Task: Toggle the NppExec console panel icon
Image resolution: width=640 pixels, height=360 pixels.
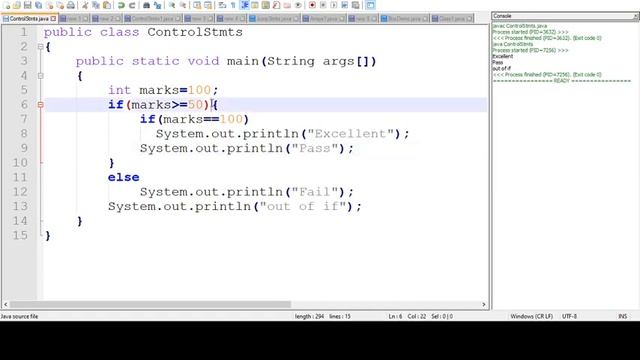Action: 370,5
